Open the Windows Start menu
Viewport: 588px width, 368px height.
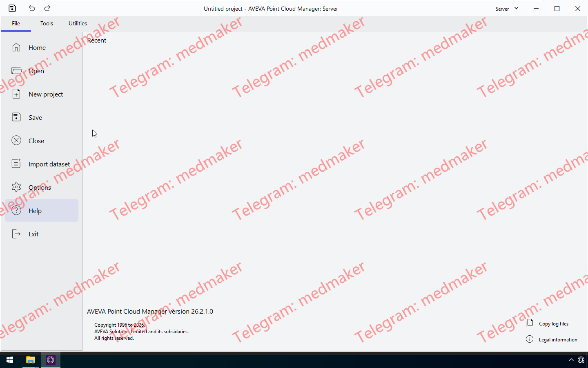[x=10, y=360]
